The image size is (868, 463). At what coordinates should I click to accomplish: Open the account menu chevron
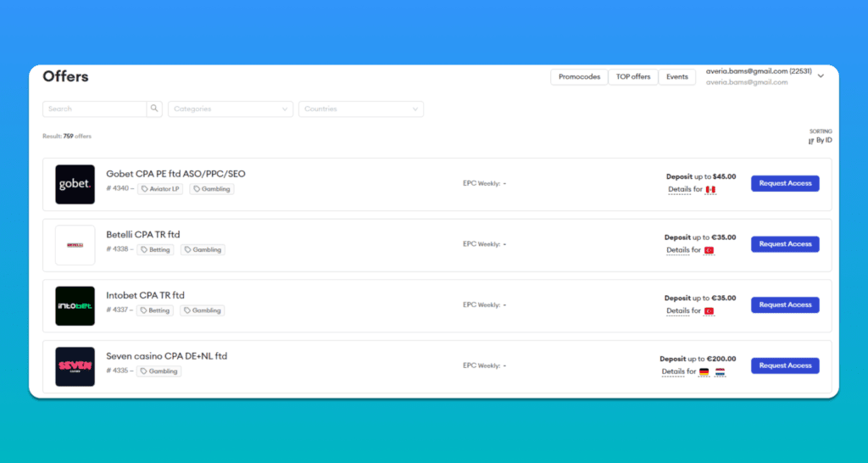[x=821, y=76]
